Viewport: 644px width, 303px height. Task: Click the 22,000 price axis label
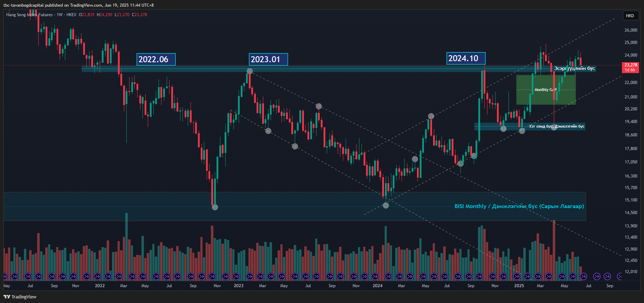click(631, 83)
